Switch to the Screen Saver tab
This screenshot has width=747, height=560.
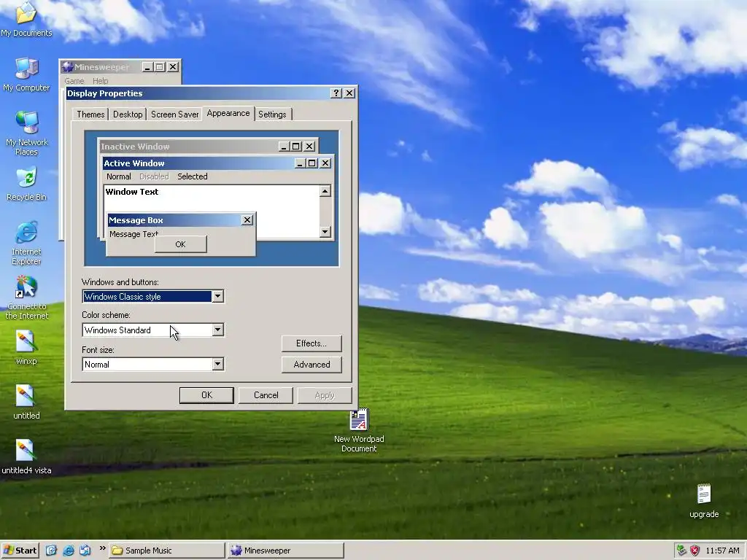(174, 114)
